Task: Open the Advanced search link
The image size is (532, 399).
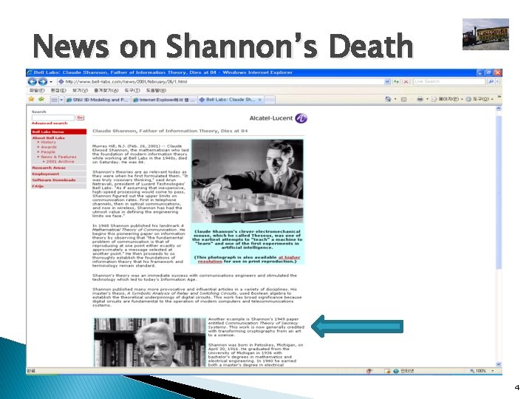Action: click(50, 123)
